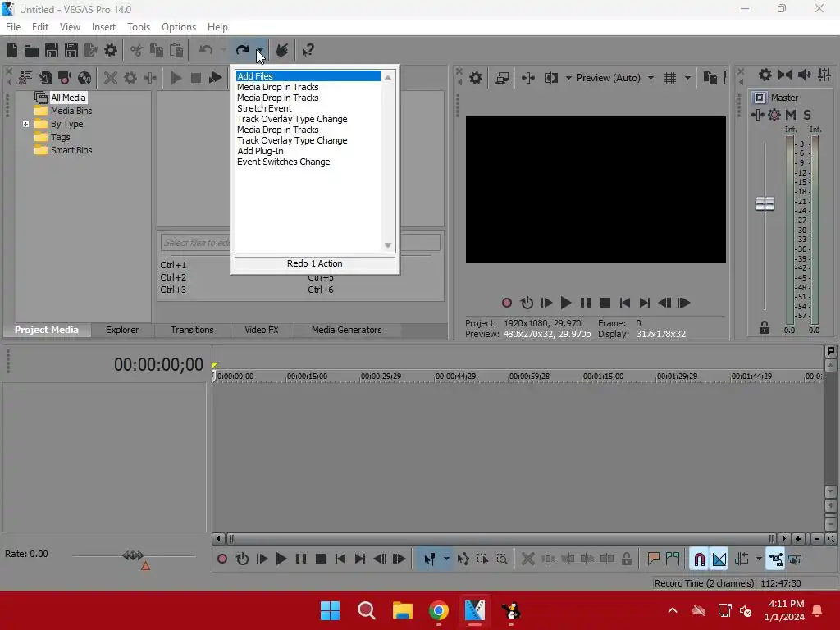Open the Edit menu
Screen dimensions: 840x630
point(40,27)
